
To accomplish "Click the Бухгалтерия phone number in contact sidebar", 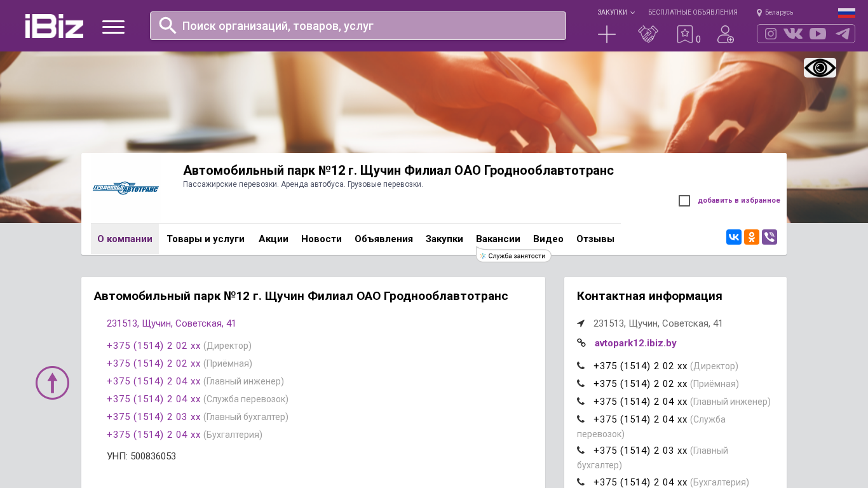I will pyautogui.click(x=641, y=482).
